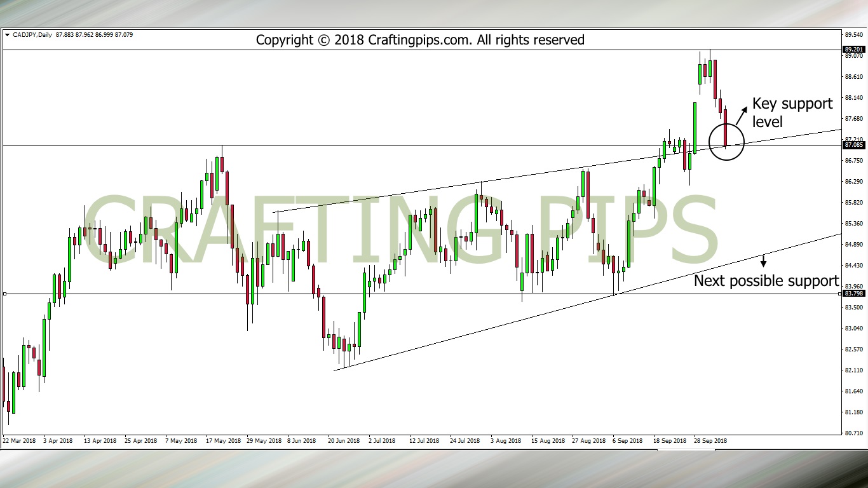Click the 86.290 price axis value
868x488 pixels.
click(853, 182)
